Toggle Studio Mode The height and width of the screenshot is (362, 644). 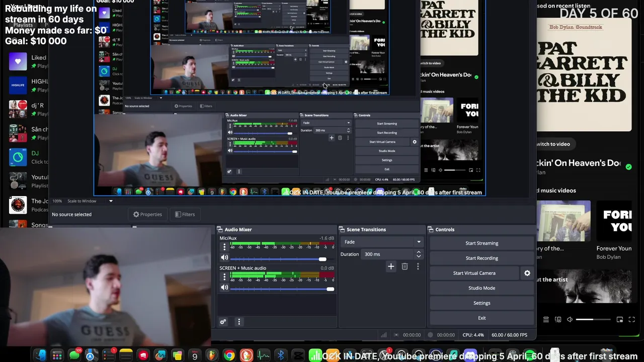481,288
